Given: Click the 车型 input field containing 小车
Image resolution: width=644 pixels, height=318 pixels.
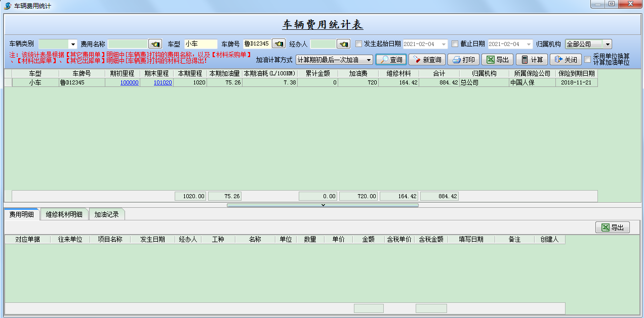Looking at the screenshot, I should pyautogui.click(x=200, y=44).
